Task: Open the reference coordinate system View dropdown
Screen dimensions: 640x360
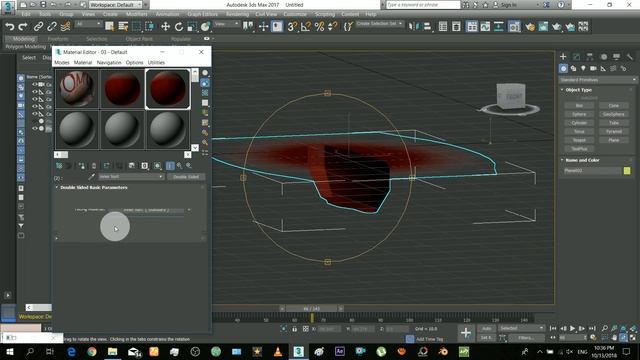Action: 227,24
